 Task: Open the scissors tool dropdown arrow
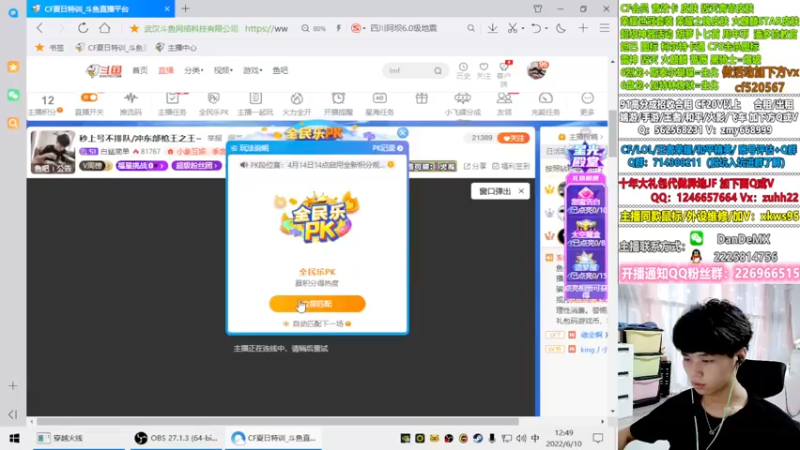(523, 29)
